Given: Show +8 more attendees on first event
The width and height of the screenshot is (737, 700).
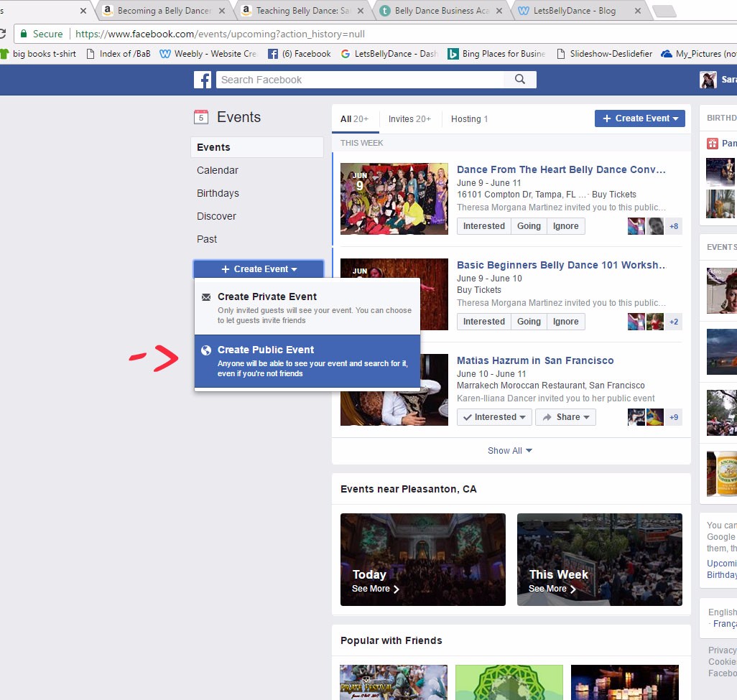Looking at the screenshot, I should [674, 226].
